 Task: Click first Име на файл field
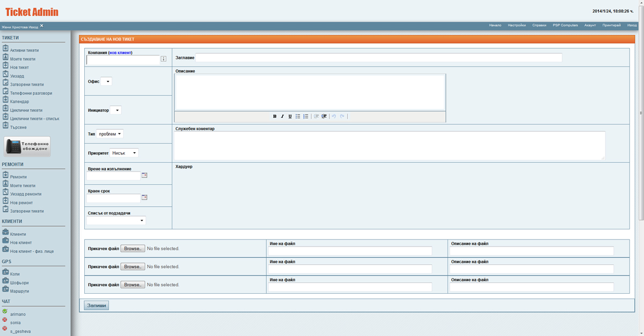tap(350, 251)
